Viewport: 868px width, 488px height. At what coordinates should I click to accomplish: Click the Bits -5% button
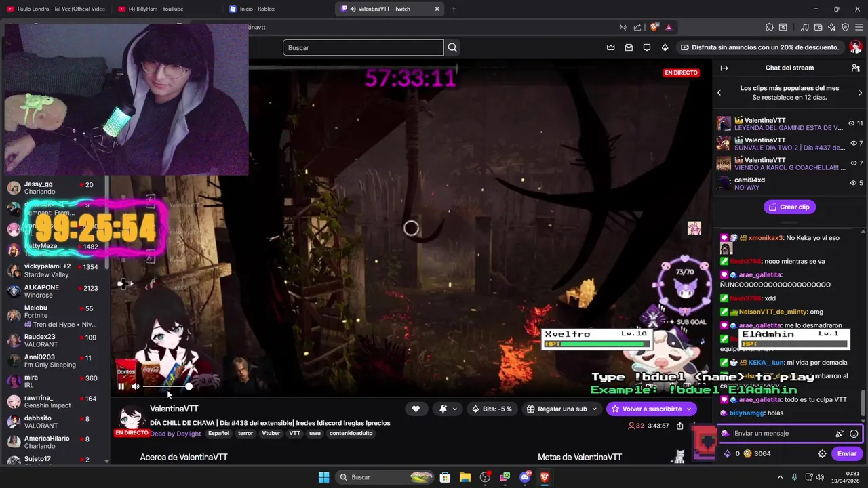[494, 409]
